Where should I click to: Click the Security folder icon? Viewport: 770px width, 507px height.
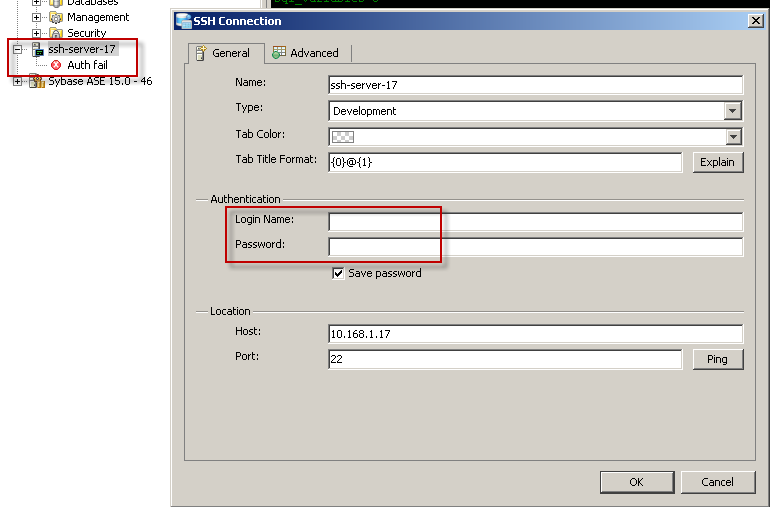(56, 33)
